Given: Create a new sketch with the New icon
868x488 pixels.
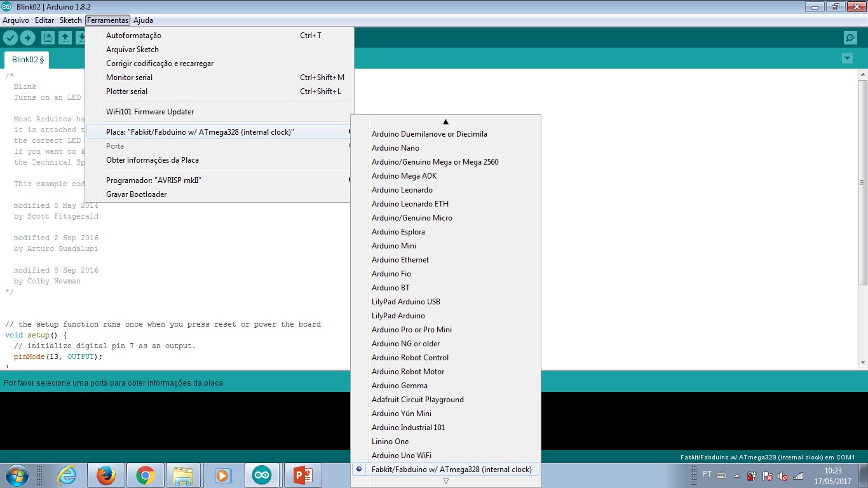Looking at the screenshot, I should [48, 37].
